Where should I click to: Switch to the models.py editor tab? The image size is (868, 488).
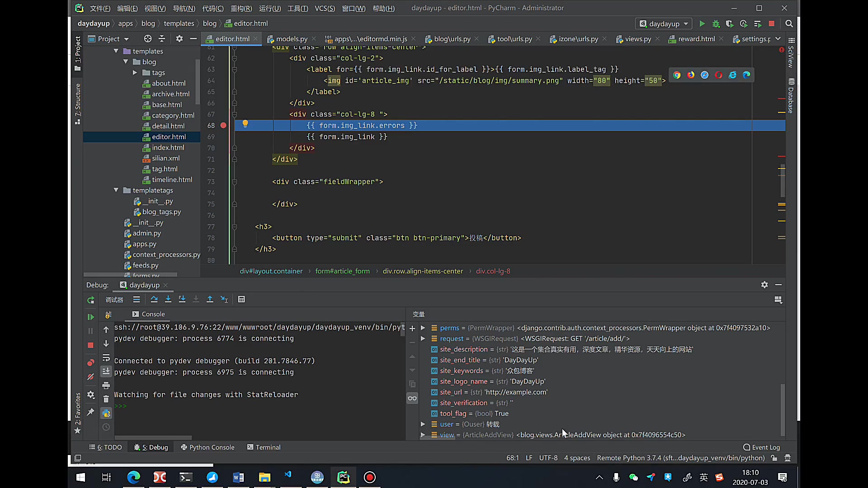(292, 39)
